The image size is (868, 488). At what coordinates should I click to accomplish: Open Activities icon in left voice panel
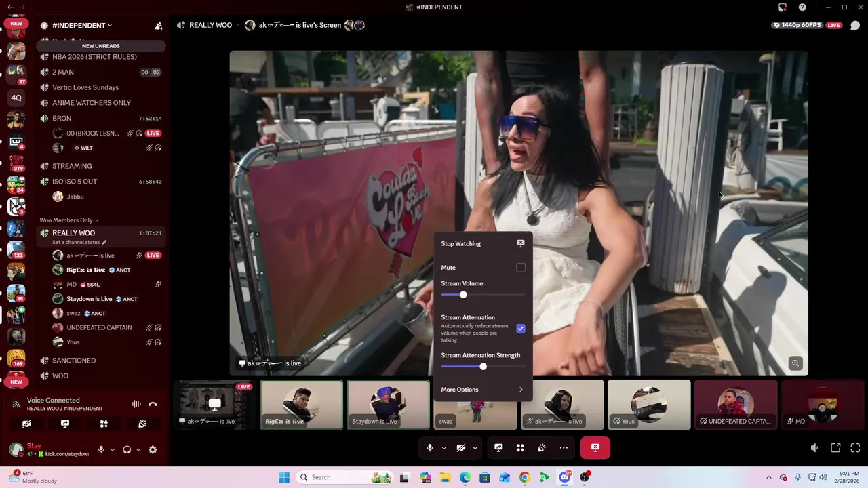coord(104,424)
